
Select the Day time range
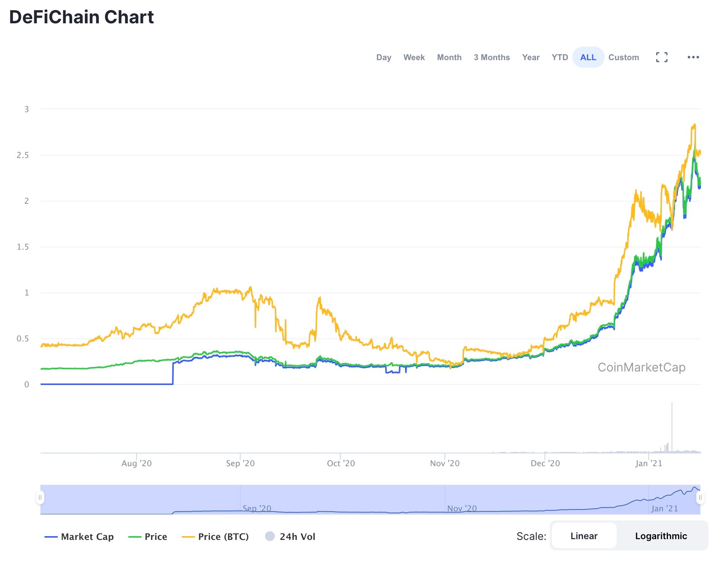[384, 57]
